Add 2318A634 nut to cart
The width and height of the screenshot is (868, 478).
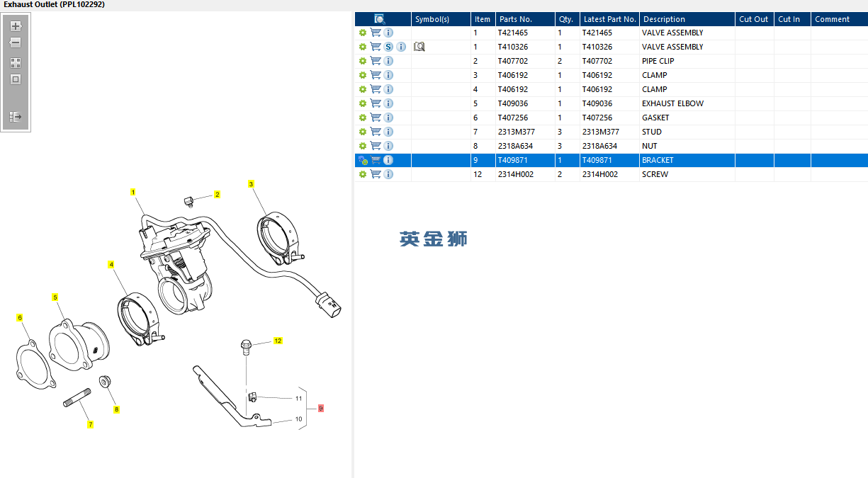click(376, 146)
